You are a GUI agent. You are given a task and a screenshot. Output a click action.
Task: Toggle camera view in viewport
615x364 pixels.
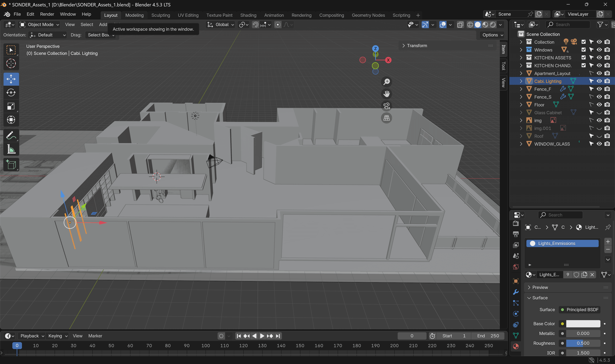[x=386, y=106]
